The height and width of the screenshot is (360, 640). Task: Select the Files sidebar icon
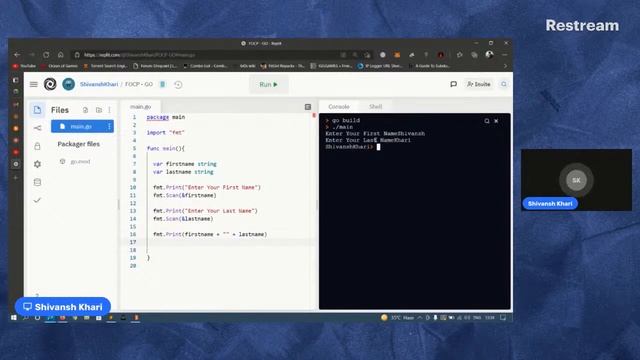(x=37, y=110)
